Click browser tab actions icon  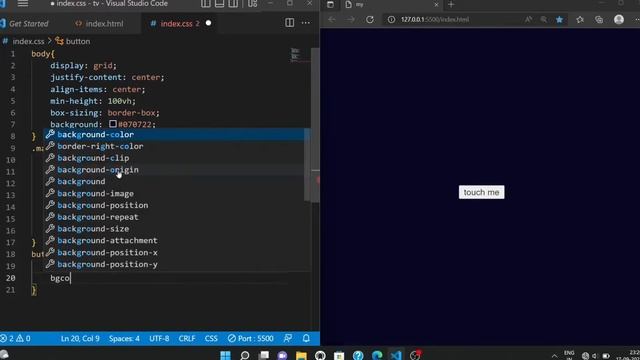(x=330, y=4)
